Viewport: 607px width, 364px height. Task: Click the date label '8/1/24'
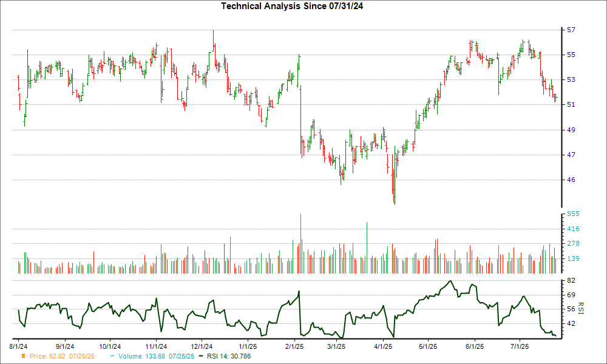coord(18,346)
